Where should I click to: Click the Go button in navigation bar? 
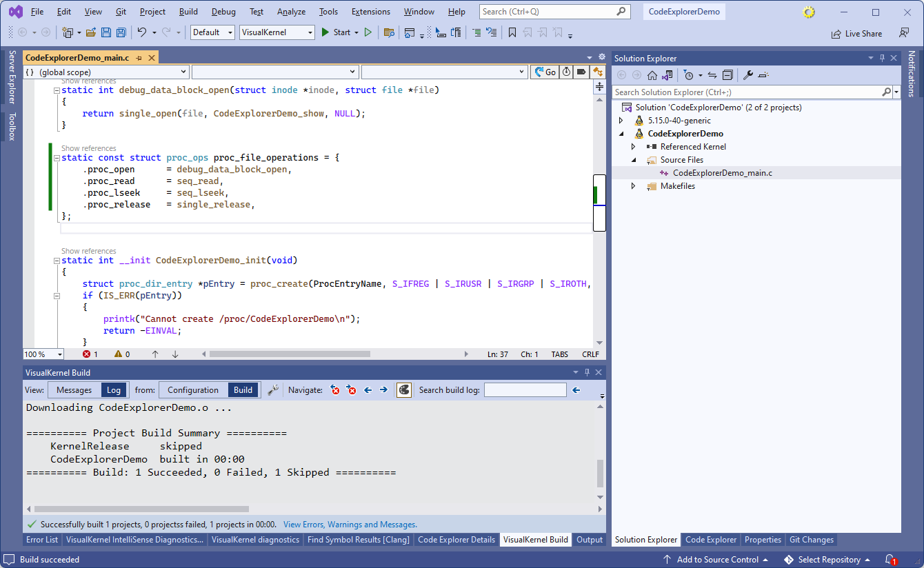(x=544, y=72)
